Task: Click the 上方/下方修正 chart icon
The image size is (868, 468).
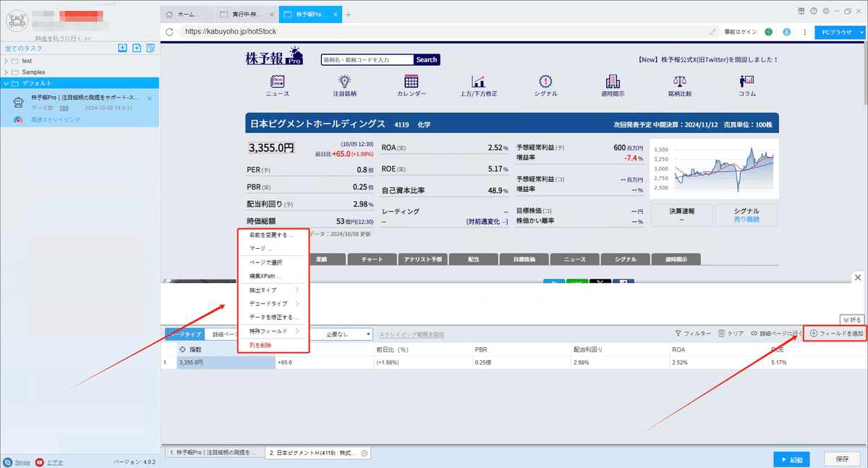Action: [x=478, y=81]
